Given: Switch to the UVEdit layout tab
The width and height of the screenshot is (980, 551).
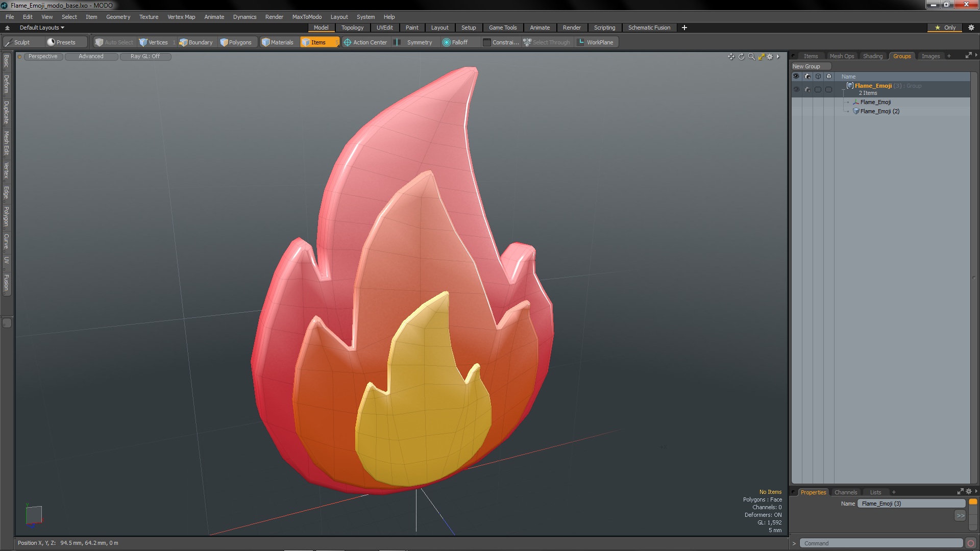Looking at the screenshot, I should pos(384,28).
